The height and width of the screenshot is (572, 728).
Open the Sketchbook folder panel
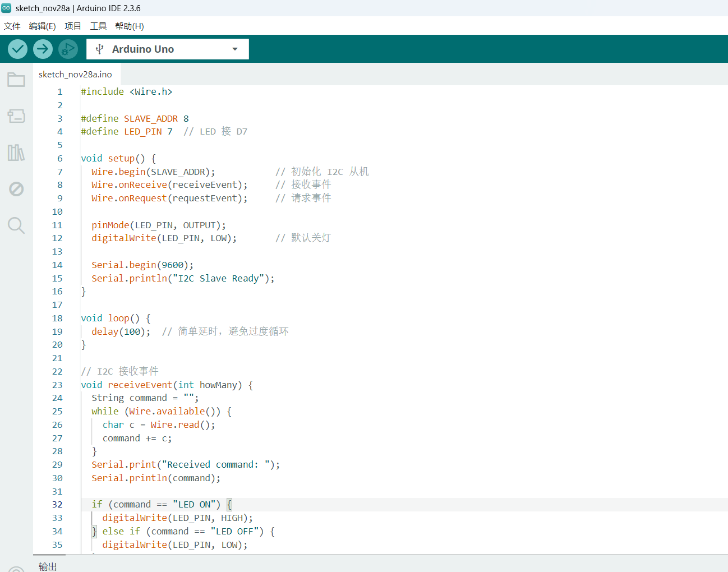coord(16,80)
